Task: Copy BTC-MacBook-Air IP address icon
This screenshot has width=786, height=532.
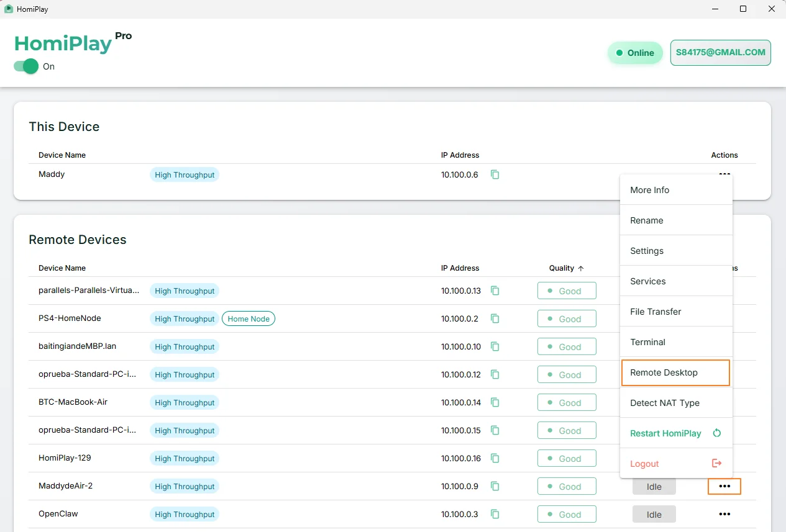Action: tap(495, 402)
